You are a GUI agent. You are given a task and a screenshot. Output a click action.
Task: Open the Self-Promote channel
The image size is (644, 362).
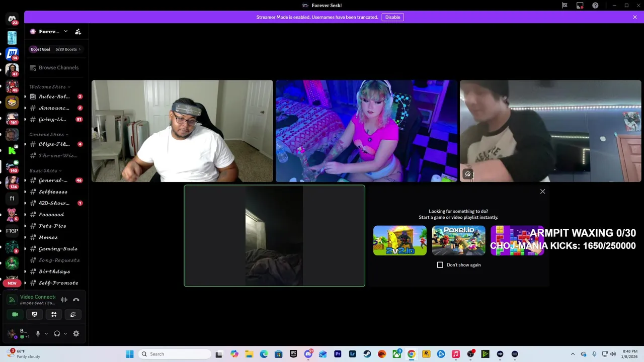tap(55, 283)
